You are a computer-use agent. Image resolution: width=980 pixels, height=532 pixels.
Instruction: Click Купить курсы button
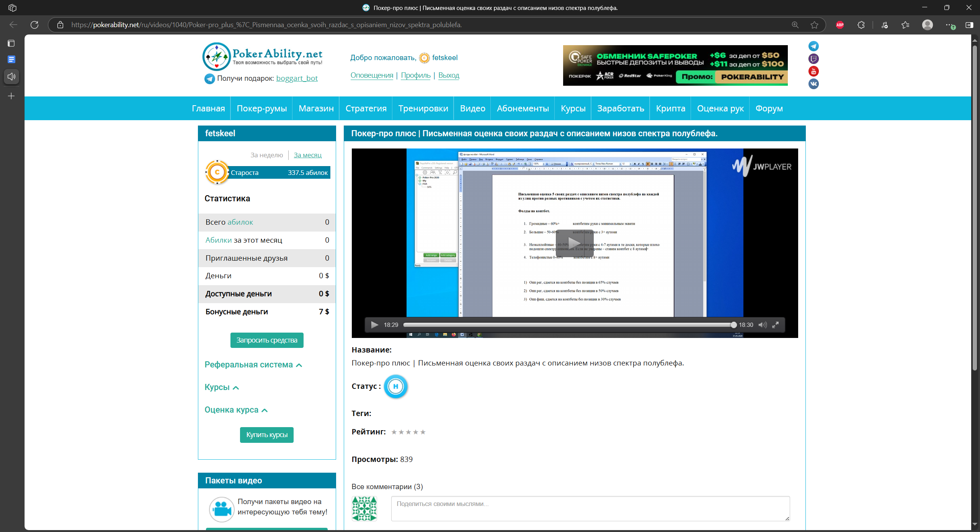pyautogui.click(x=267, y=435)
